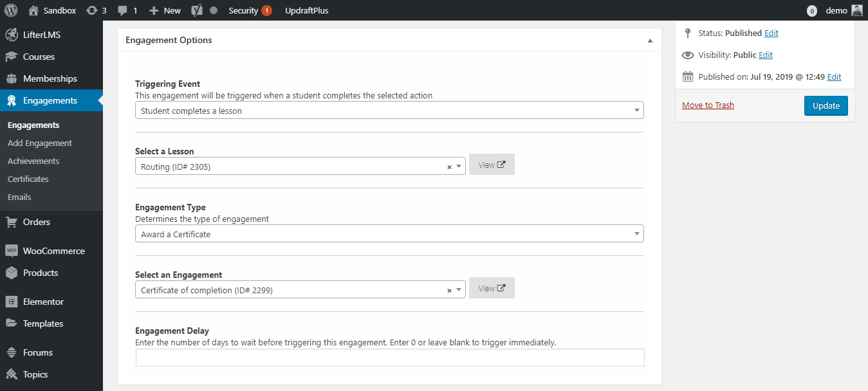The image size is (868, 391).
Task: View the selected certificate engagement
Action: click(x=492, y=288)
